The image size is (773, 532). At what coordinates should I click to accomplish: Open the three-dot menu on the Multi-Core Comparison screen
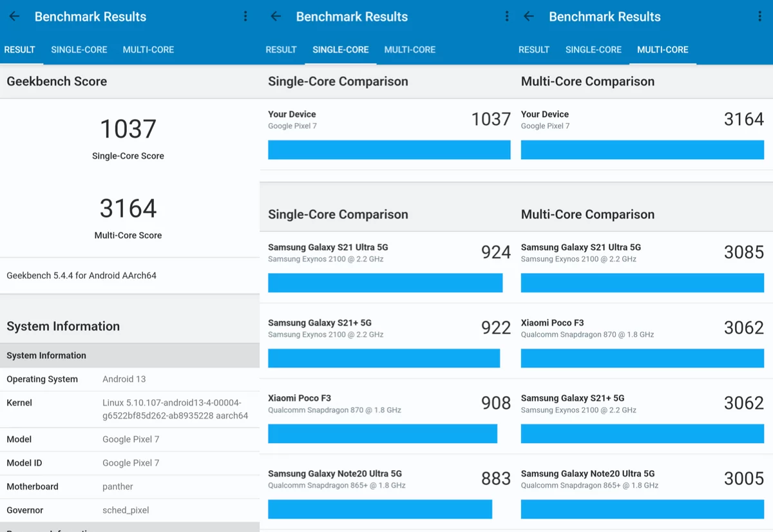(759, 17)
